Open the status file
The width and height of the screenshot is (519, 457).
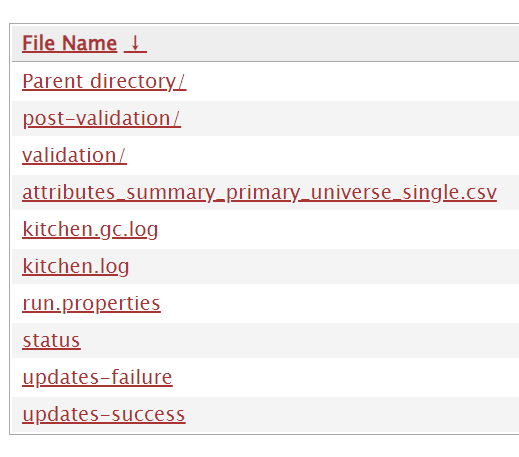tap(51, 341)
